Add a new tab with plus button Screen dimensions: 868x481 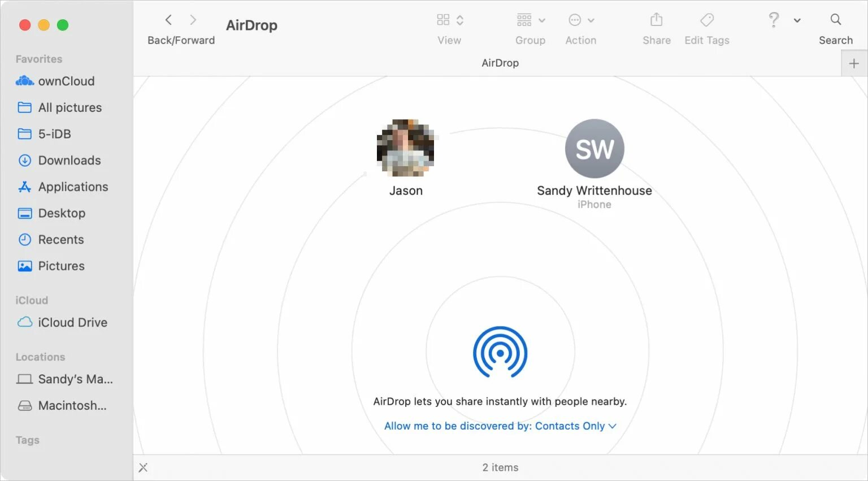point(854,63)
